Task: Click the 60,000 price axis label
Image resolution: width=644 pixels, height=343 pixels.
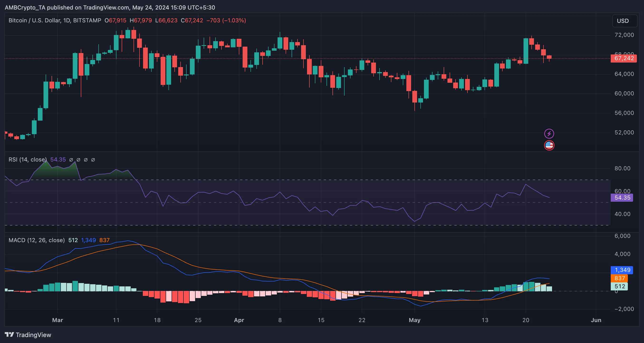Action: [x=624, y=93]
